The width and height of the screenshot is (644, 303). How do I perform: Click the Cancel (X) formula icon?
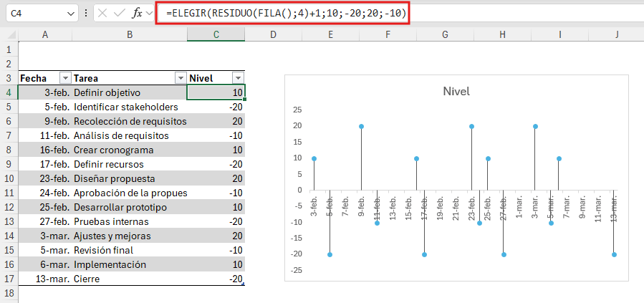[102, 13]
